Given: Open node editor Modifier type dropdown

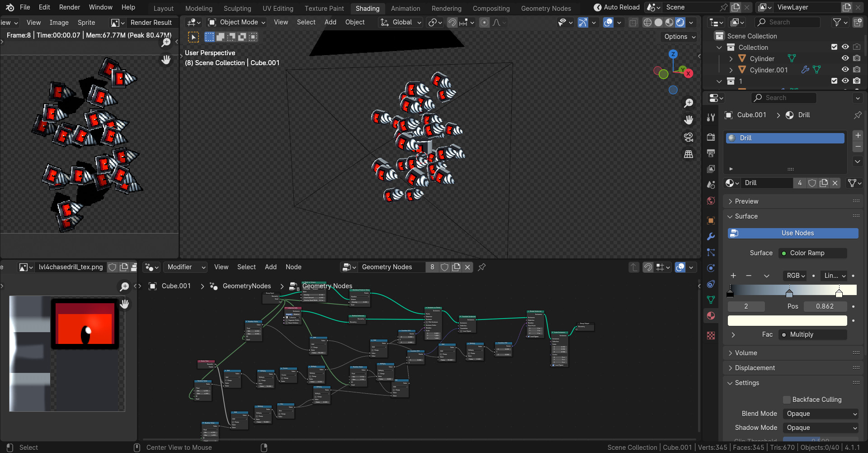Looking at the screenshot, I should 186,267.
